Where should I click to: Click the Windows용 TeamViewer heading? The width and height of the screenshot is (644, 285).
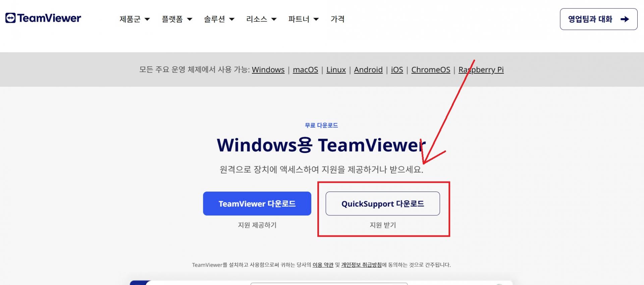coord(321,145)
